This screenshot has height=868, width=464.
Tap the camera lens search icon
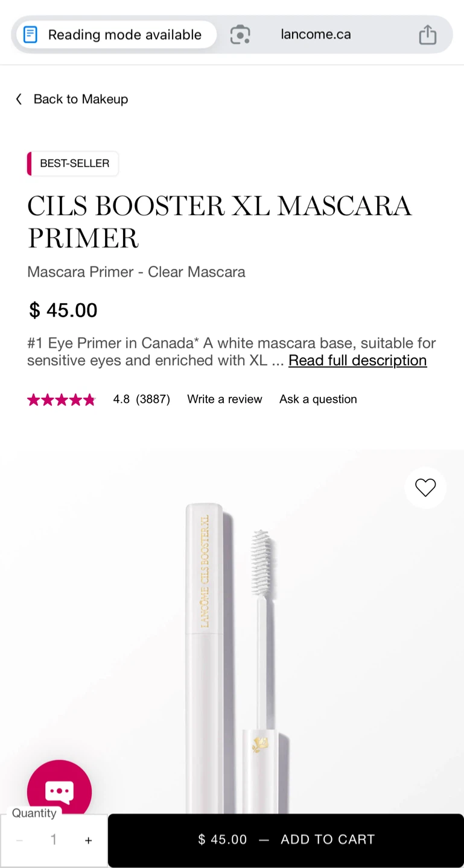coord(240,34)
